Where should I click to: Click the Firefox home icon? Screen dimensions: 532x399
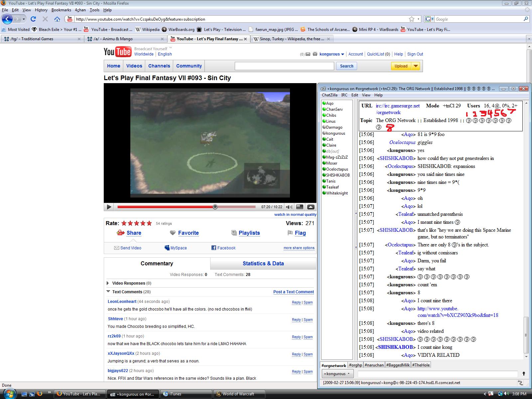point(57,19)
